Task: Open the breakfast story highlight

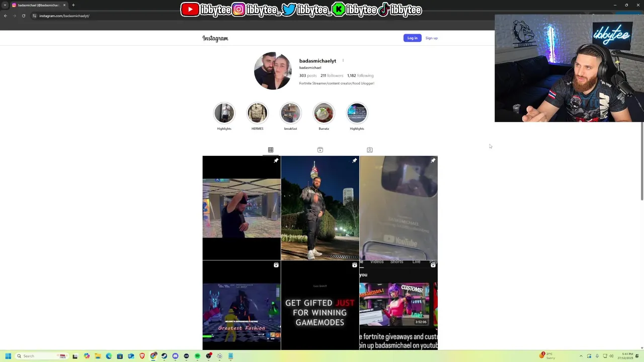Action: click(x=291, y=113)
